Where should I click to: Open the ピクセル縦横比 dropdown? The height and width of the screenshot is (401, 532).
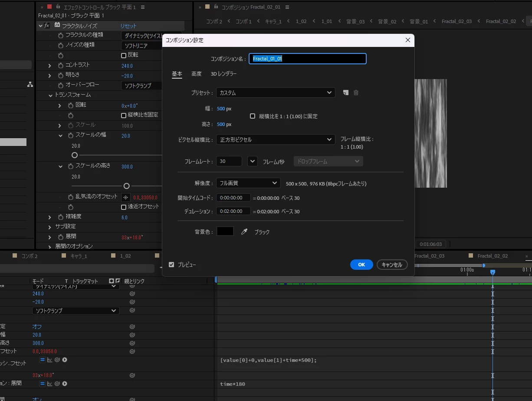pos(276,139)
